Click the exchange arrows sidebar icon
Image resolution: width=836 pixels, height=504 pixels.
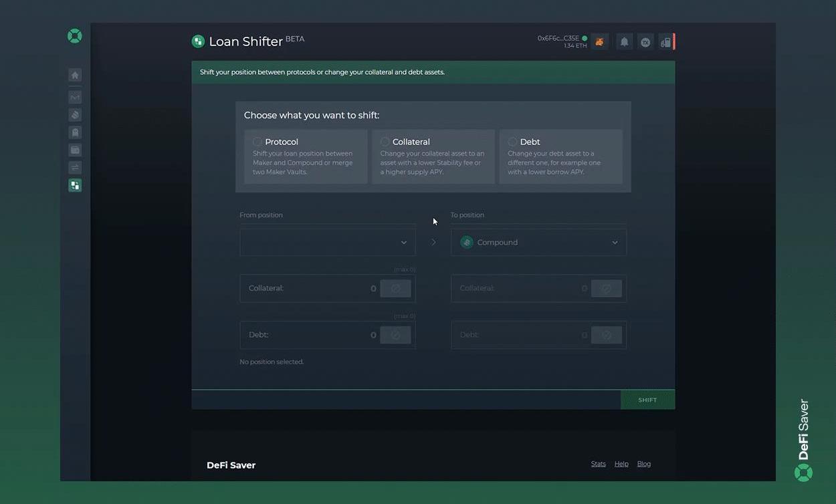[x=75, y=168]
